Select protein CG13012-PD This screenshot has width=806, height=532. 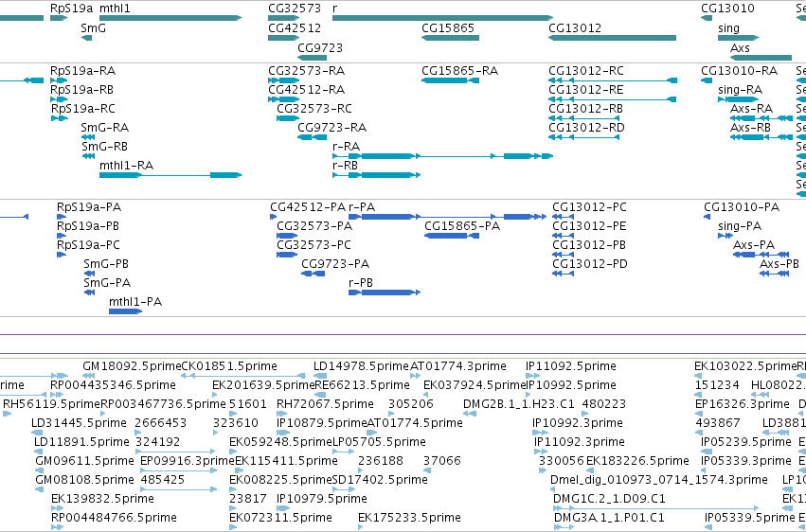coord(563,274)
